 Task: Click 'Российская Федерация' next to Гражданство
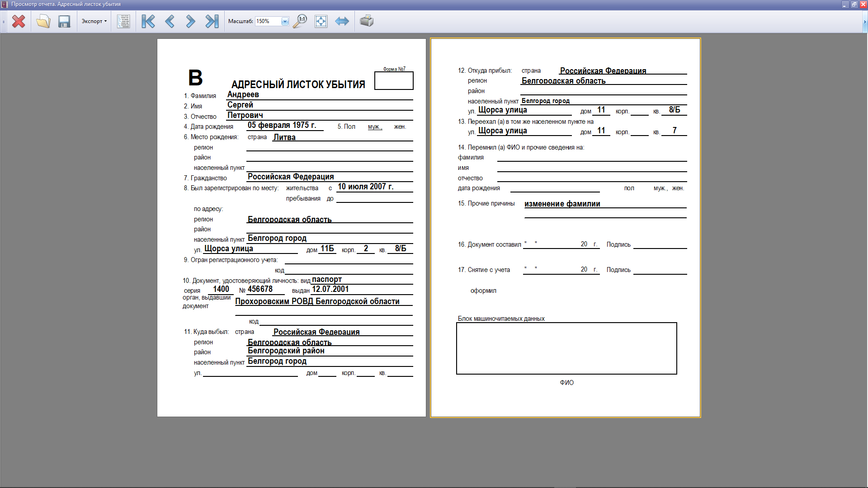pos(291,177)
